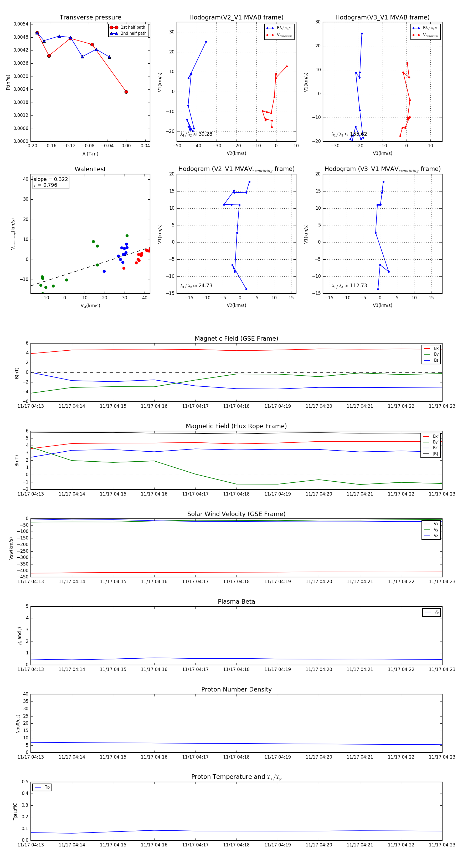
Task: Select the Vy legend entry
Action: click(x=431, y=530)
